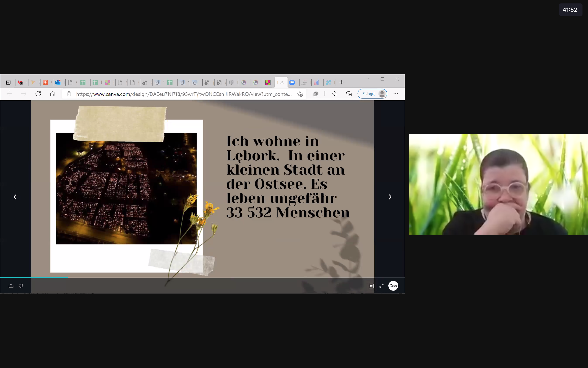The width and height of the screenshot is (588, 368).
Task: Toggle the presentation volume icon
Action: [21, 286]
